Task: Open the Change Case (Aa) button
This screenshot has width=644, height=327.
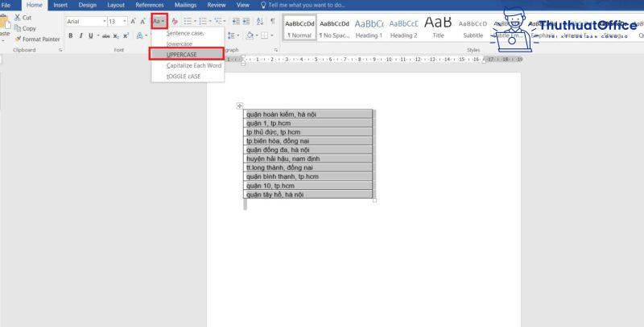Action: click(159, 21)
